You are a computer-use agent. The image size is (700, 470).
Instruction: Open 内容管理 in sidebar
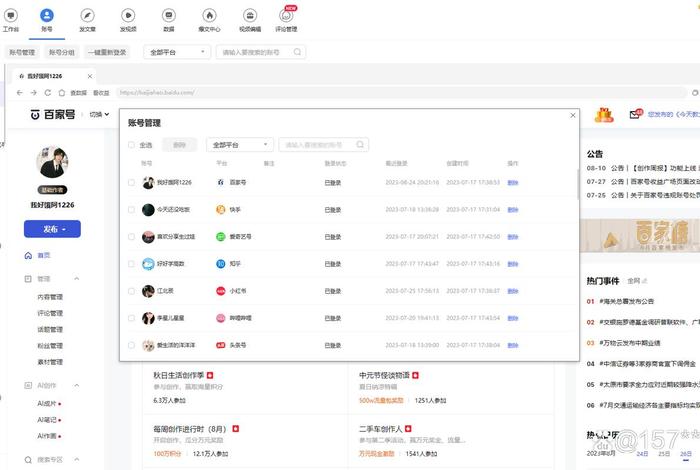50,297
